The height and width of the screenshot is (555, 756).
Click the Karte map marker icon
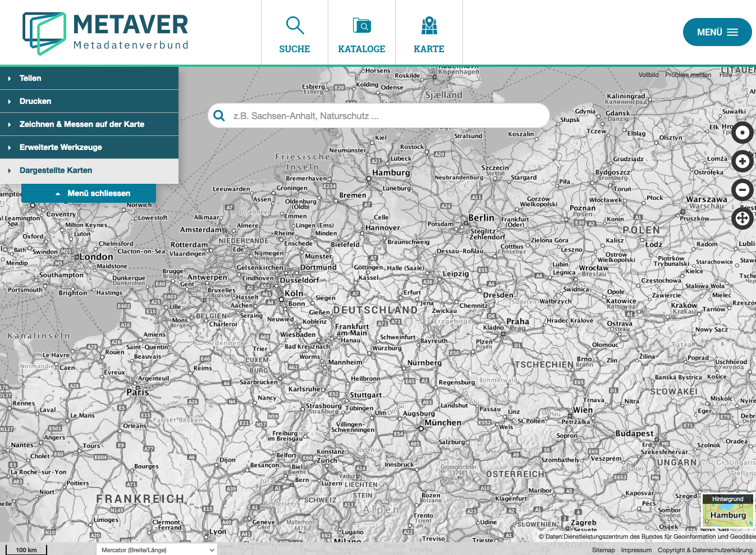pos(429,25)
